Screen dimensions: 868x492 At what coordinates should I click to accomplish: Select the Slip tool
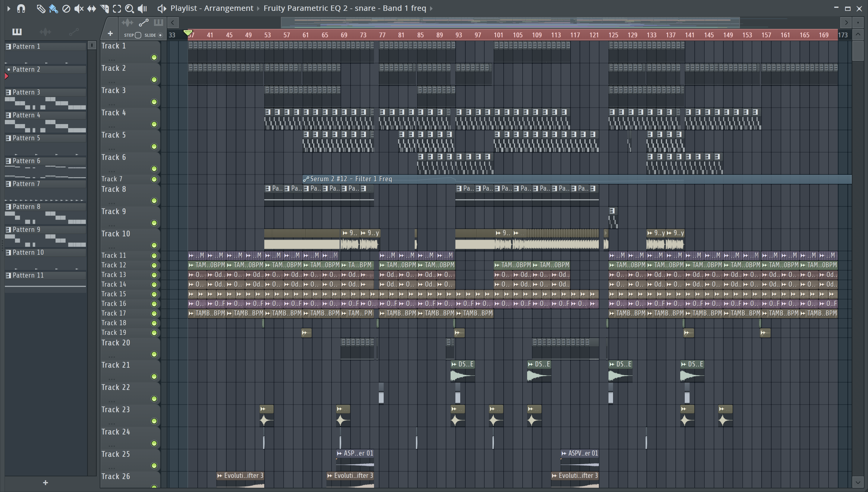pos(92,8)
